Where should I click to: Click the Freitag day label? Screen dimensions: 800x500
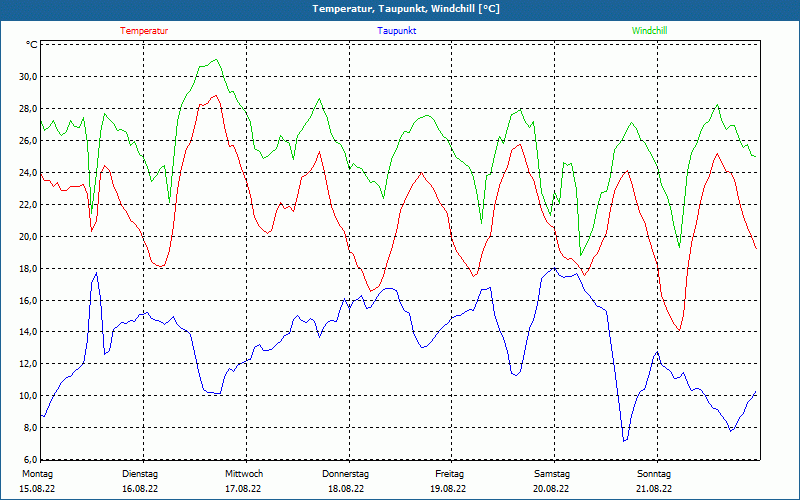(449, 474)
